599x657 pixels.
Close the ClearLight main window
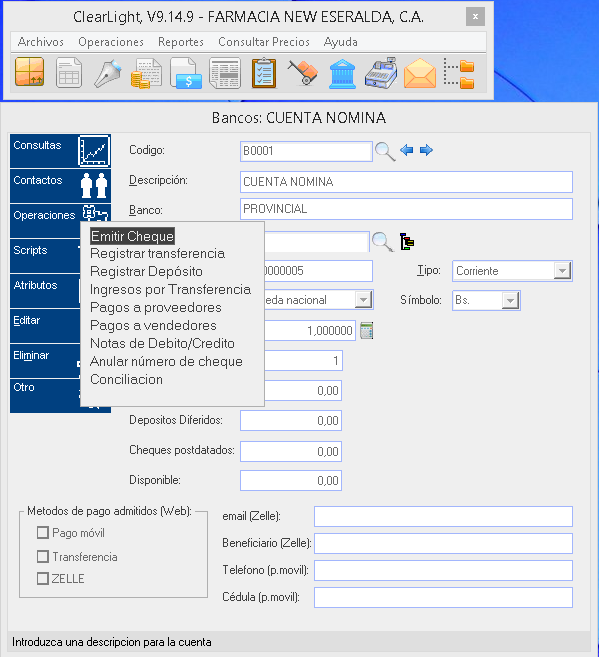[475, 17]
